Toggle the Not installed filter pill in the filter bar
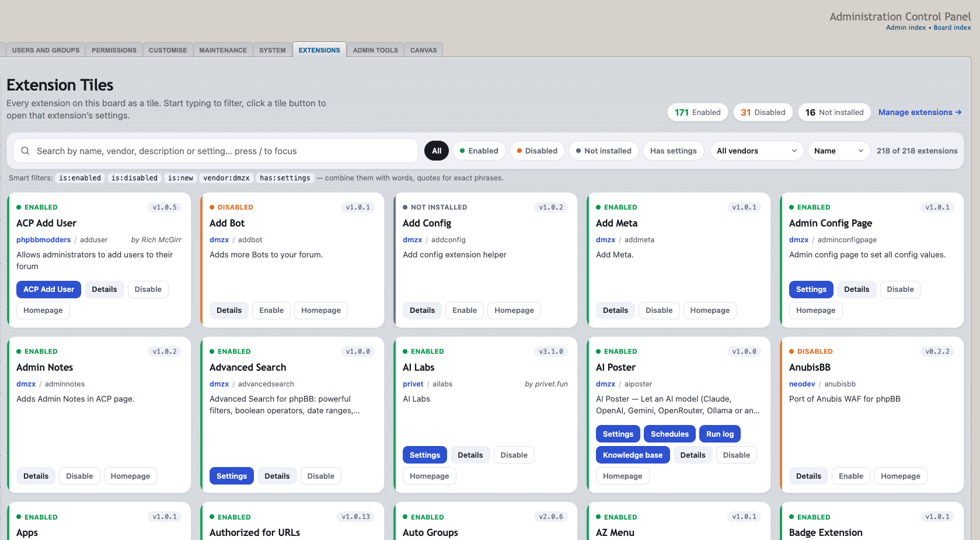980x540 pixels. (604, 151)
